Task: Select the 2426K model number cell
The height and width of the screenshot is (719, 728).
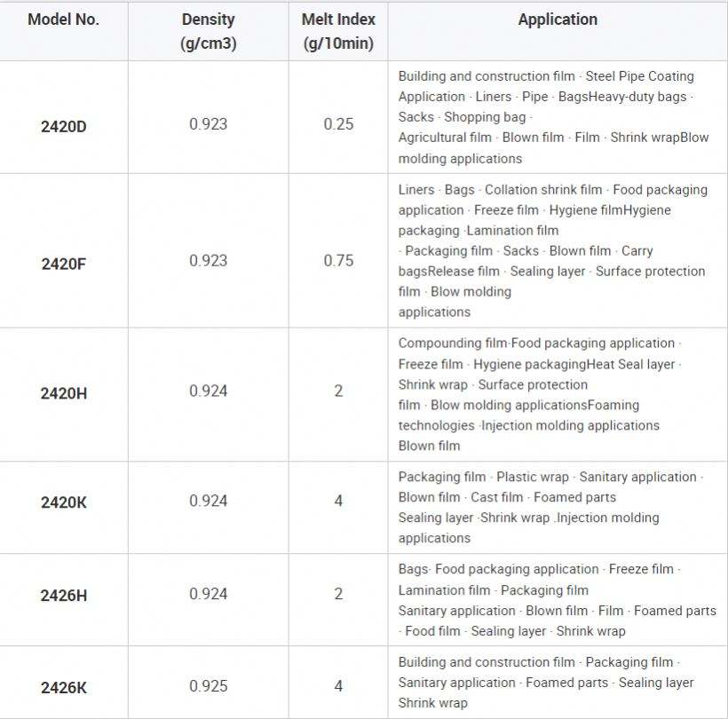Action: click(64, 688)
